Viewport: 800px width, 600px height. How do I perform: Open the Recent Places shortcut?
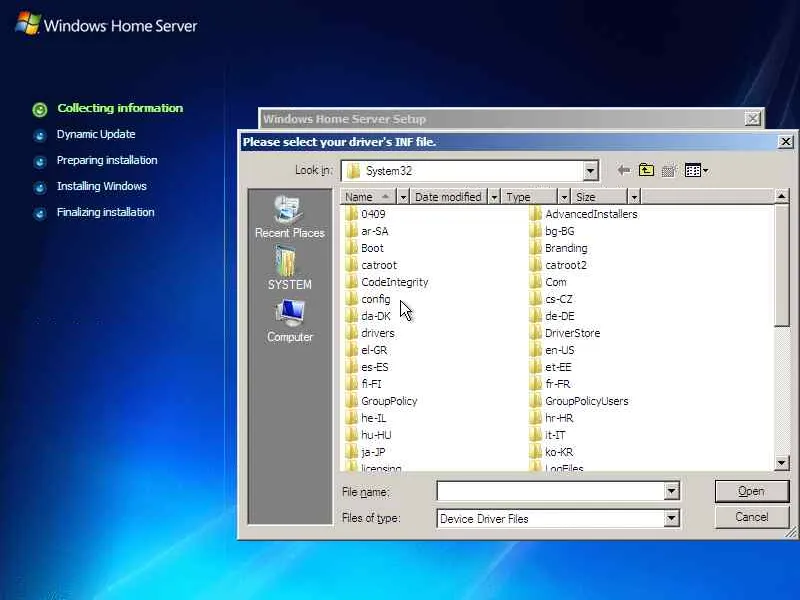pos(289,217)
